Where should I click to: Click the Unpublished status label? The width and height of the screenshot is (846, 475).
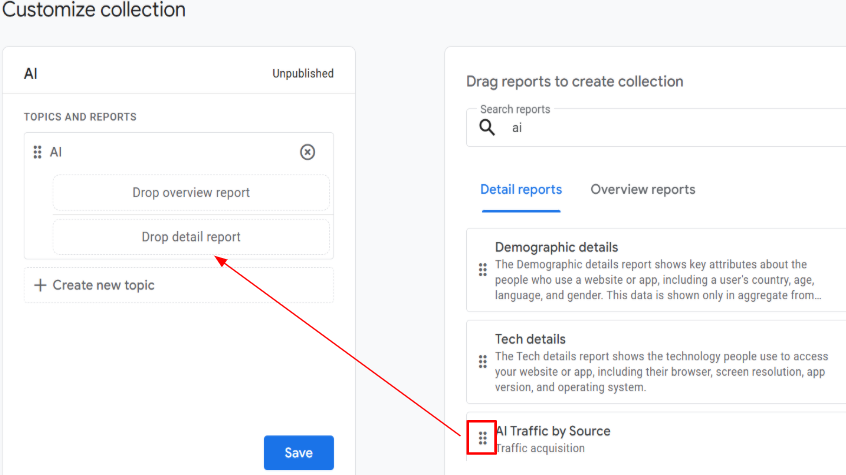pyautogui.click(x=303, y=73)
